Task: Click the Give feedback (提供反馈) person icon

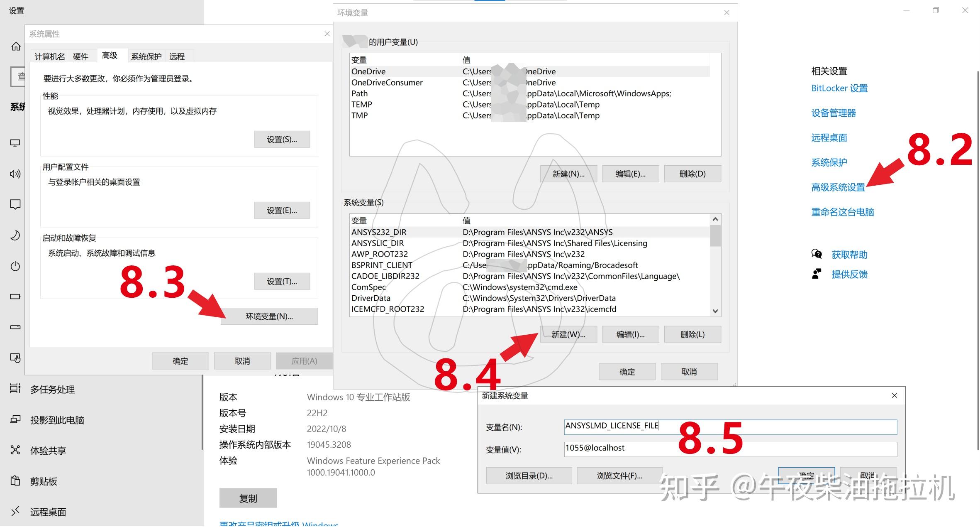Action: (x=817, y=274)
